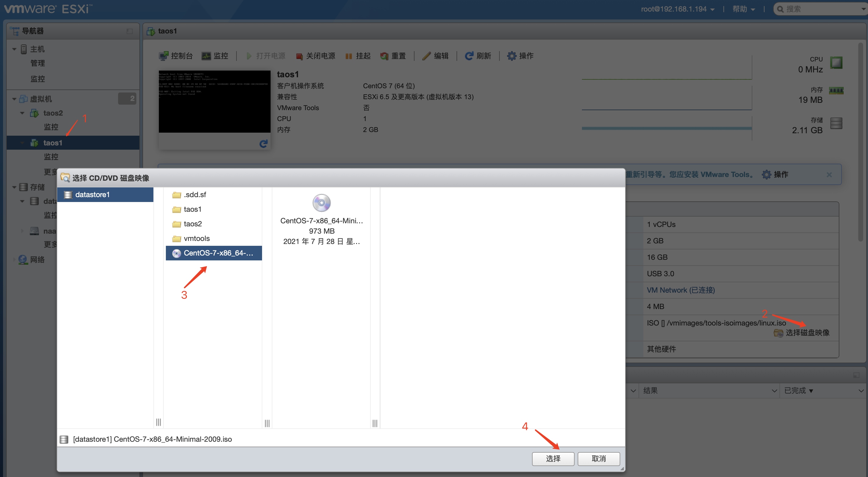Click the reset (重置) icon
Image resolution: width=868 pixels, height=477 pixels.
coord(384,56)
